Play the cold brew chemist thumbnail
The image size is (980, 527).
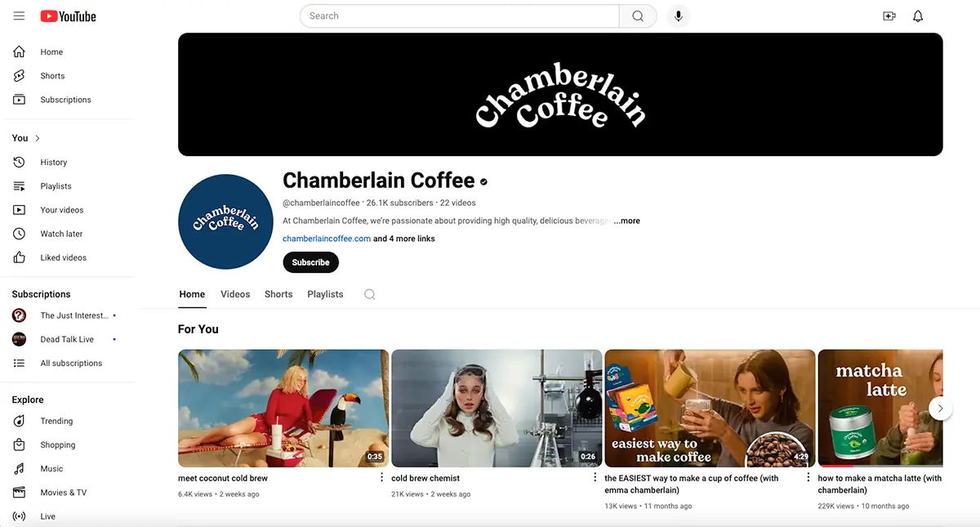click(497, 409)
